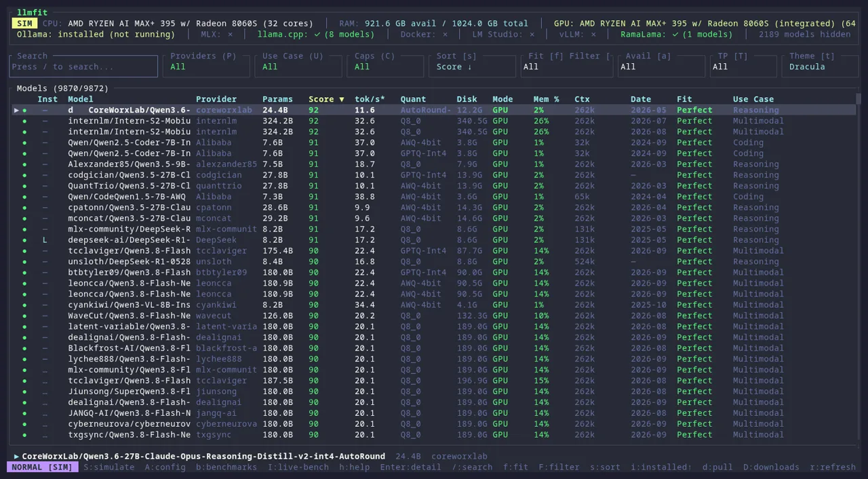Viewport: 868px width, 479px height.
Task: Click the Disk column header
Action: pos(467,99)
